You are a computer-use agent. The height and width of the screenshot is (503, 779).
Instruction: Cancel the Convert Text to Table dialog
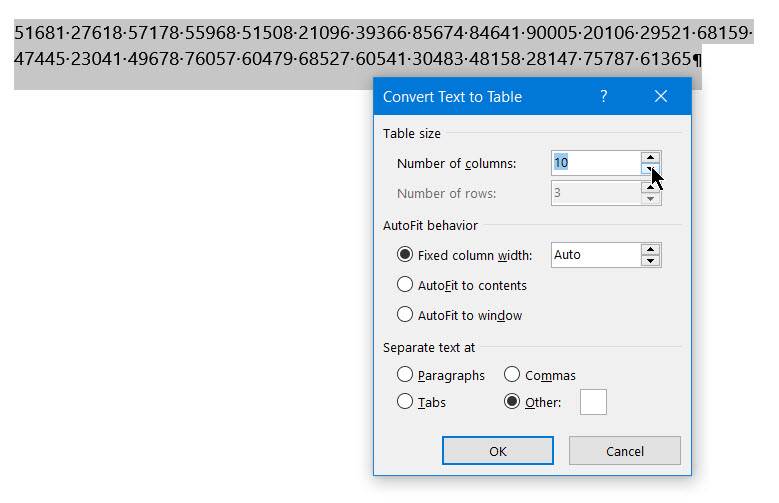[x=624, y=451]
